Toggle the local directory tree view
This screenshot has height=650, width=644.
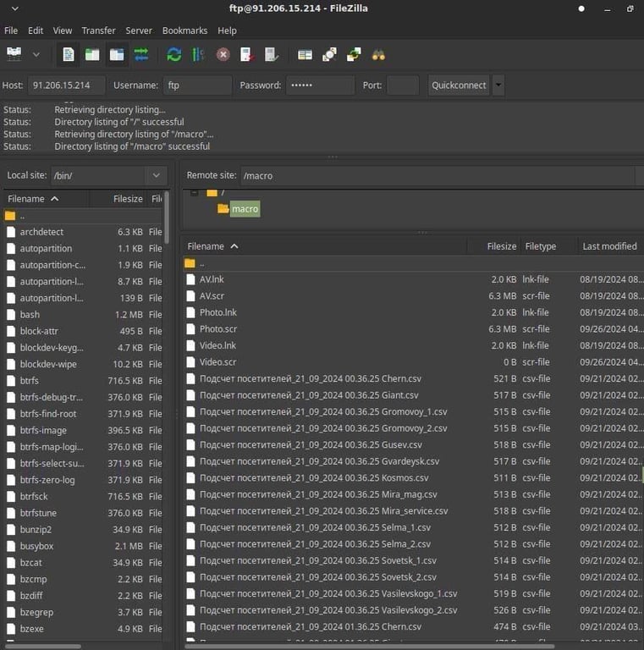92,54
